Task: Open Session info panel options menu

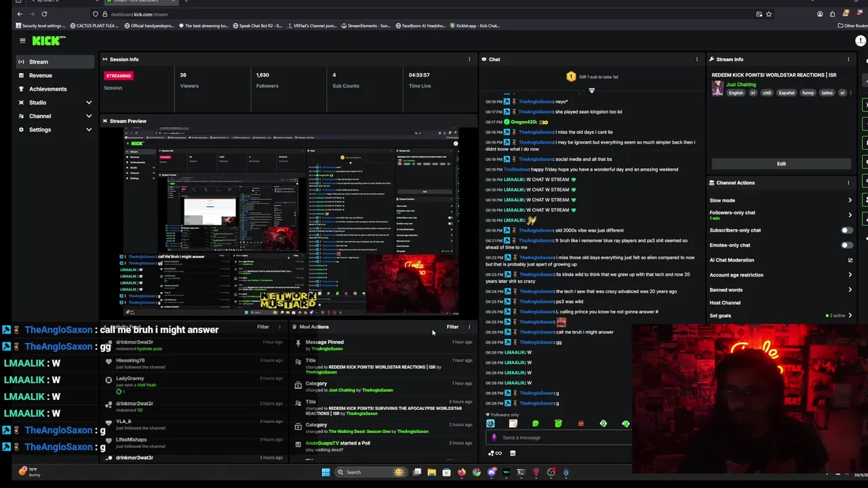Action: pos(469,59)
